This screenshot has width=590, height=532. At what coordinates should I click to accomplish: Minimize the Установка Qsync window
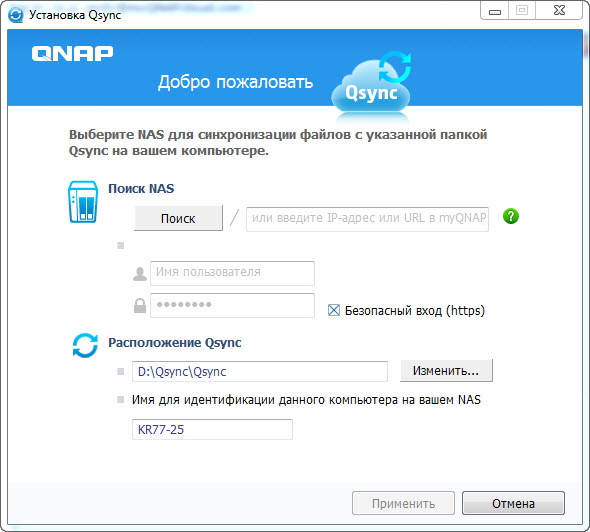(x=495, y=11)
